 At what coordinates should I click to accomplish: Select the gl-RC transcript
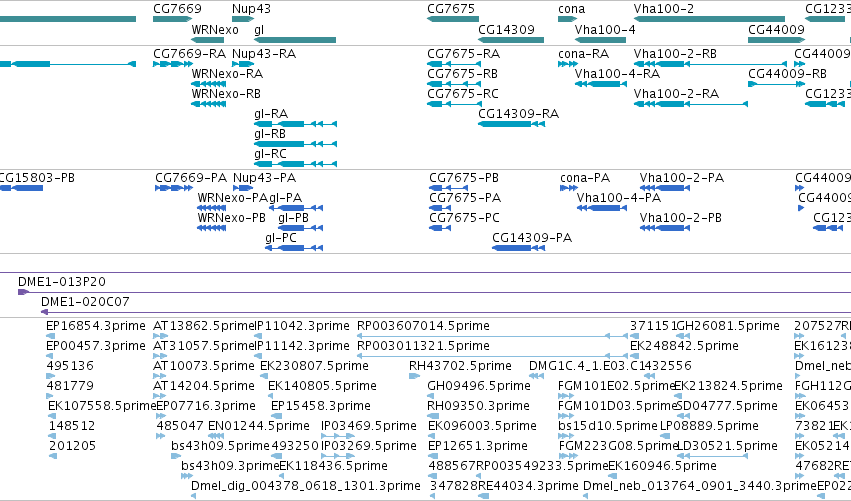tap(295, 164)
